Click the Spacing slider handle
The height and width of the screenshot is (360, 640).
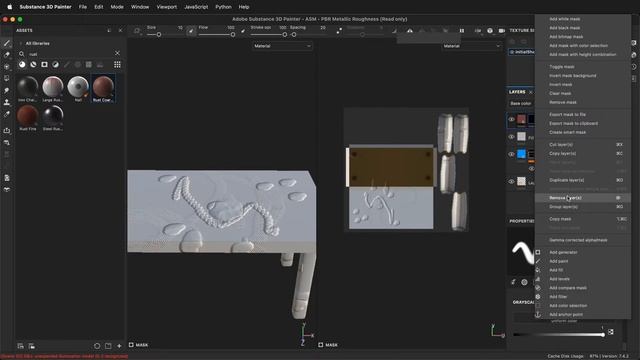tap(294, 35)
